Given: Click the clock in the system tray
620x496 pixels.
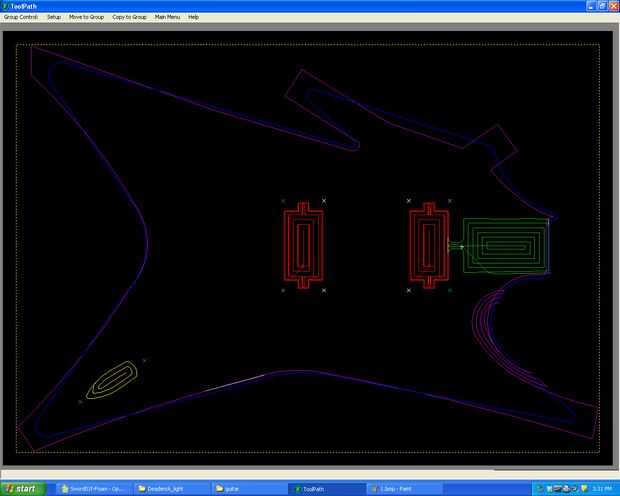Looking at the screenshot, I should pyautogui.click(x=603, y=489).
